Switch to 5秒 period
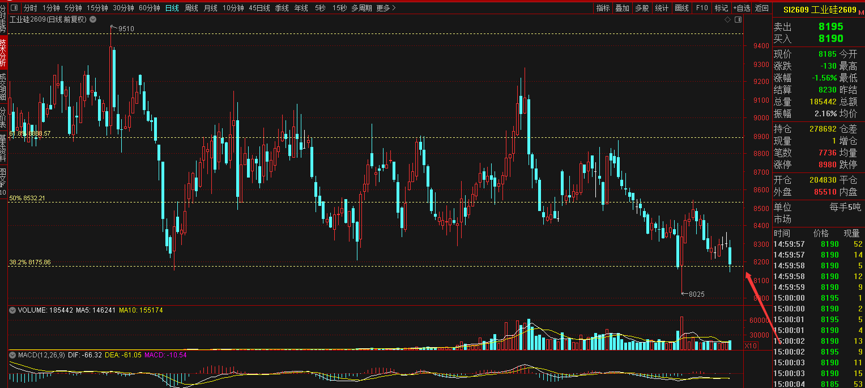 click(320, 8)
